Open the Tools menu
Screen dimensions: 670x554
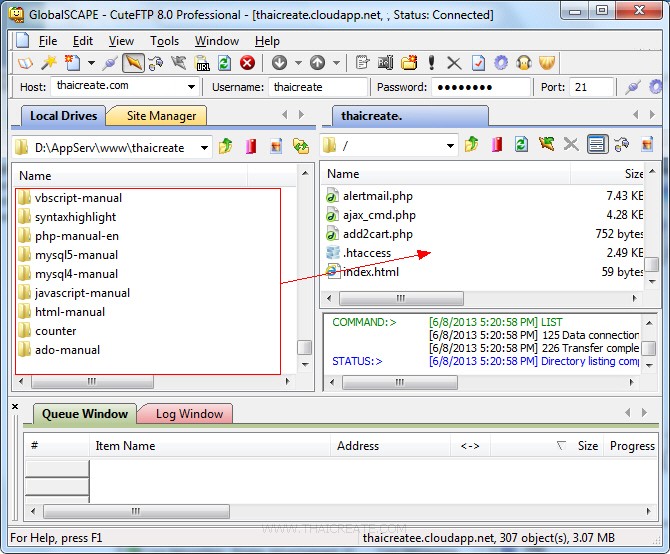click(164, 41)
